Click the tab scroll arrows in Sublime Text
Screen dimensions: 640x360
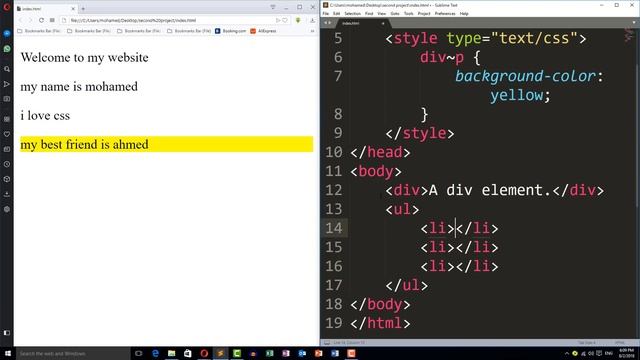327,23
